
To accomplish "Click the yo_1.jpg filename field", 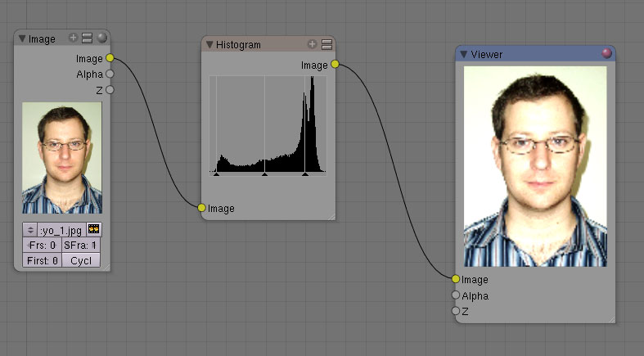I will (x=61, y=230).
